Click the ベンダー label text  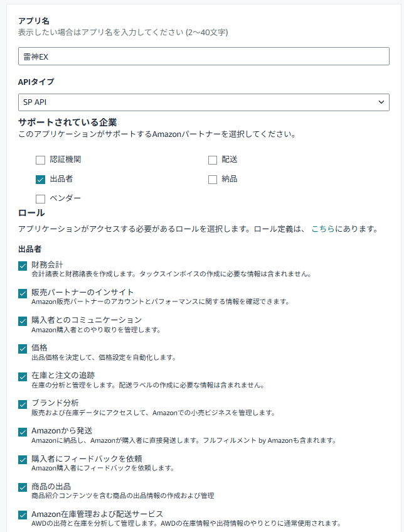coord(65,198)
